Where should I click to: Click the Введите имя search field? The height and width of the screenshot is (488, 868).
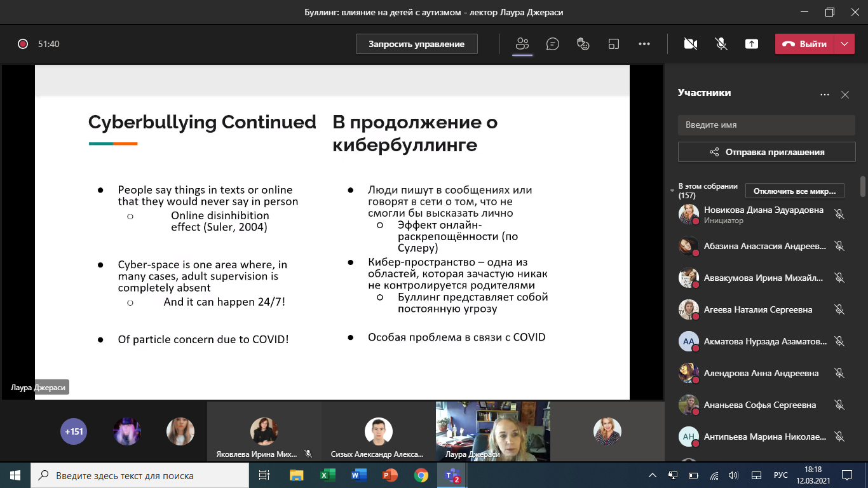766,125
